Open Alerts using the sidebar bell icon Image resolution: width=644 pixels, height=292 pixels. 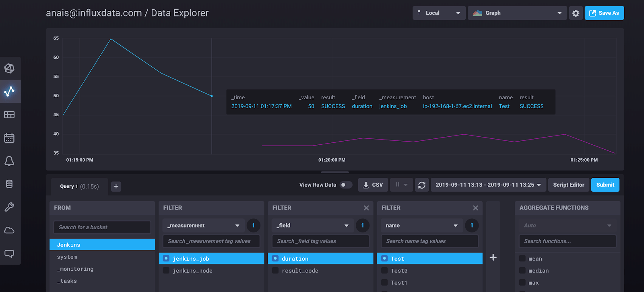tap(9, 161)
